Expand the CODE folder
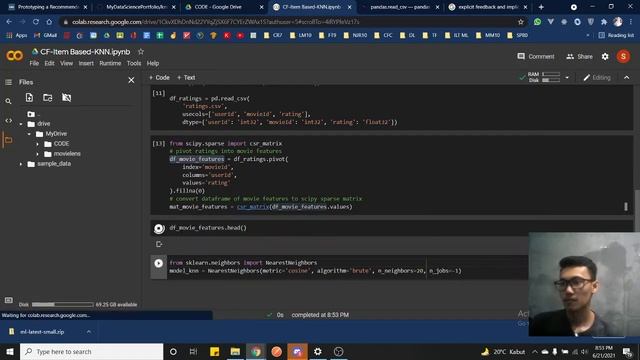The image size is (640, 360). pyautogui.click(x=38, y=144)
